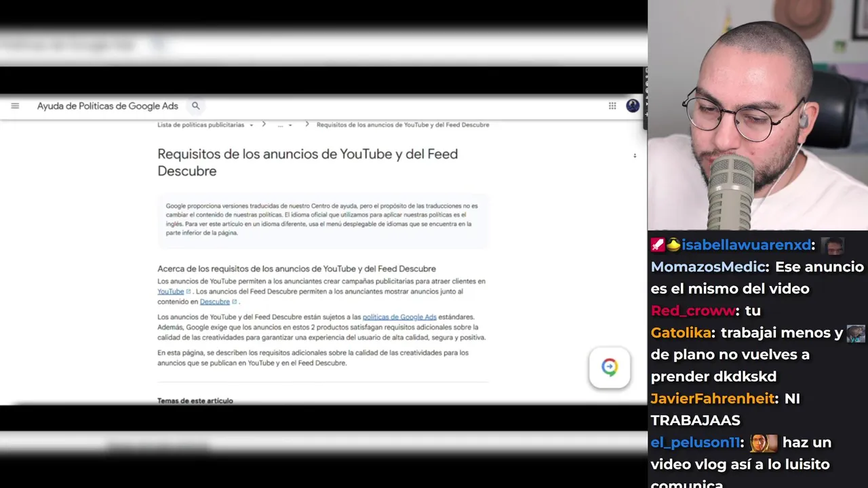Click the streamer webcam feed
The height and width of the screenshot is (488, 868).
[757, 115]
